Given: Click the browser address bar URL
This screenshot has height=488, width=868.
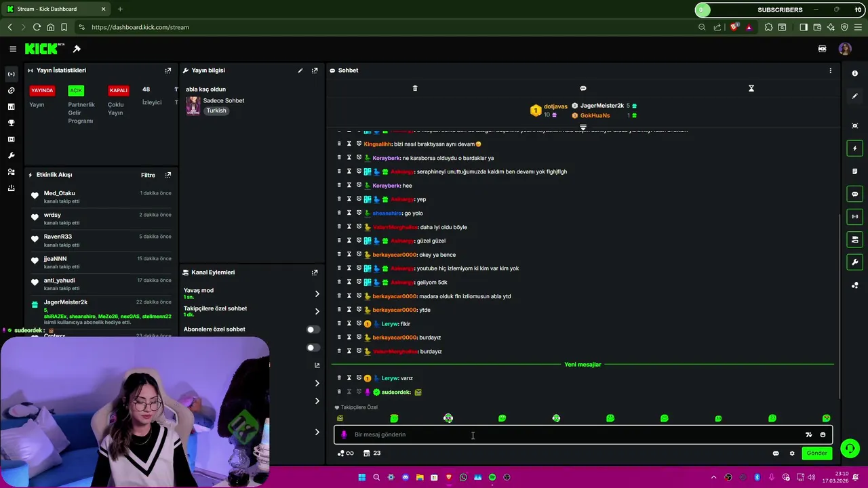Looking at the screenshot, I should pos(140,27).
